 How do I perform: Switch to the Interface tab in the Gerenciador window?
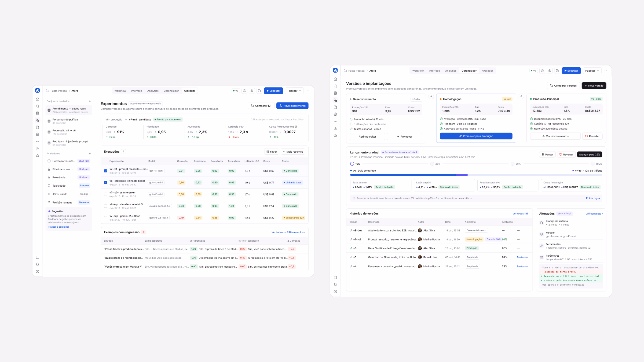pyautogui.click(x=434, y=71)
